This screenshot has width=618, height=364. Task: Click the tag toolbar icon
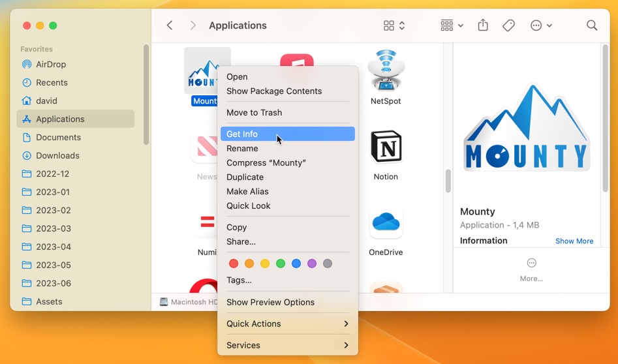508,25
